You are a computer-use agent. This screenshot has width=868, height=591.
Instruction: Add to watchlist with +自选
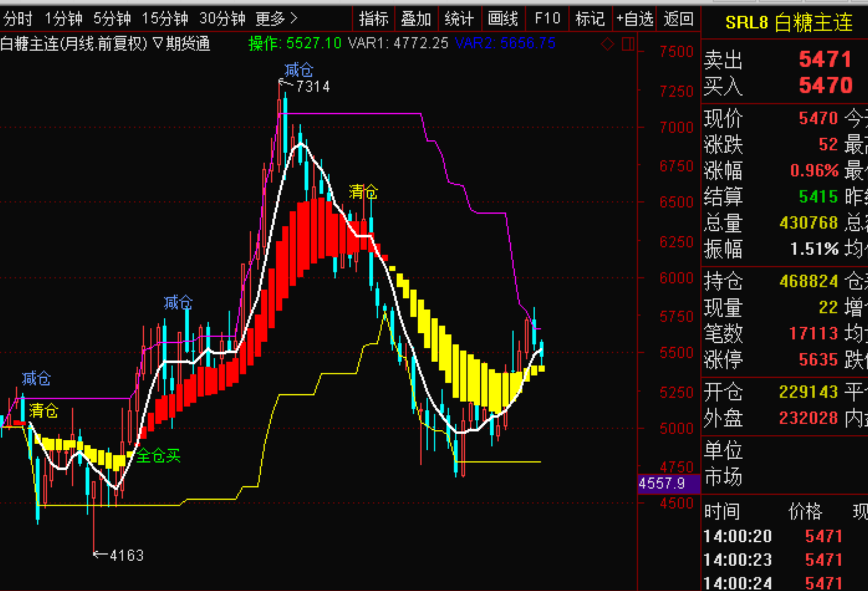[x=635, y=19]
